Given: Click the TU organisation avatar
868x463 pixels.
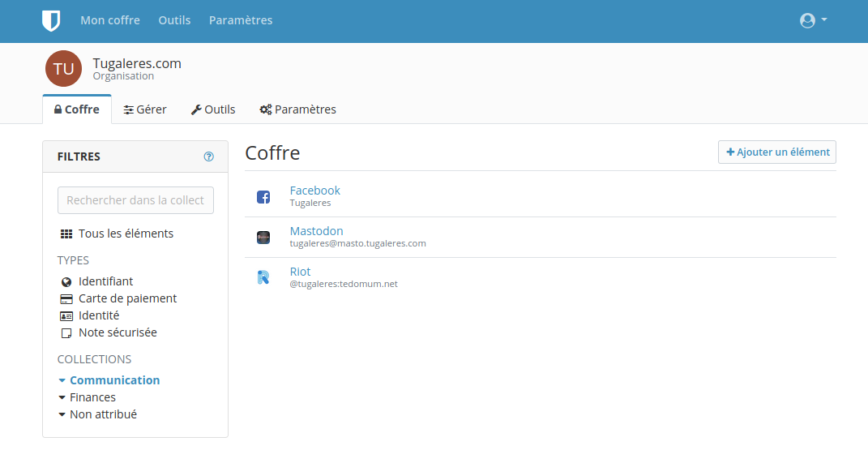Looking at the screenshot, I should pyautogui.click(x=63, y=68).
